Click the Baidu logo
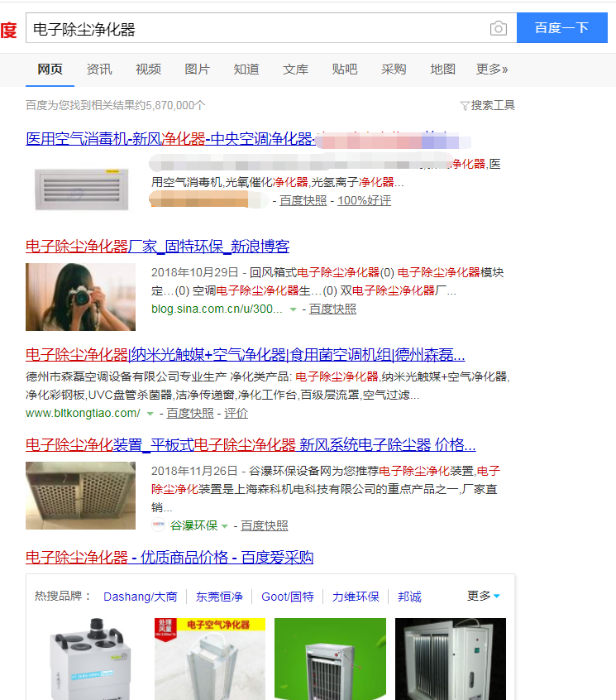Image resolution: width=616 pixels, height=700 pixels. tap(8, 30)
